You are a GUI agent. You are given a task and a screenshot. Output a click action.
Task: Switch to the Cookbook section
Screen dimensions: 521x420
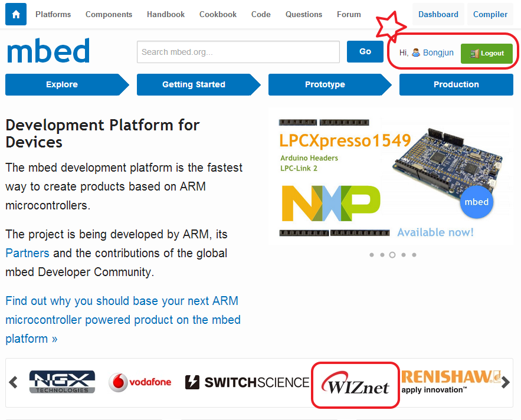coord(218,14)
